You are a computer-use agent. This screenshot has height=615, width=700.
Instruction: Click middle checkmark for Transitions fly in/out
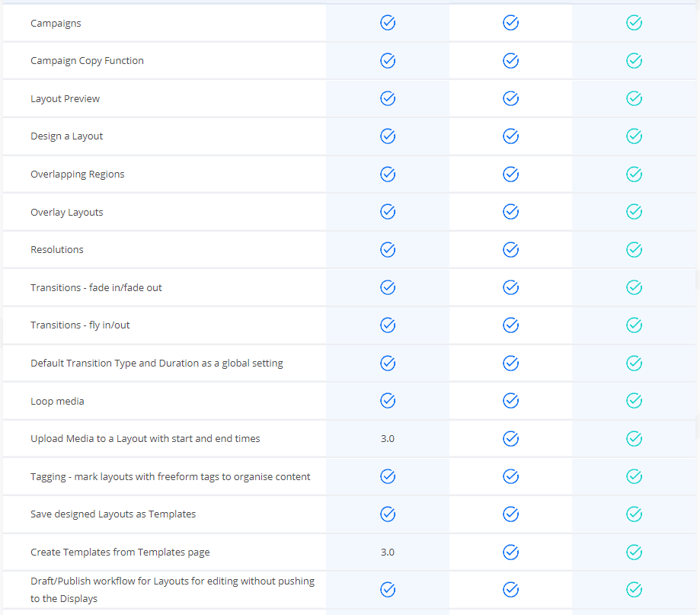click(511, 325)
